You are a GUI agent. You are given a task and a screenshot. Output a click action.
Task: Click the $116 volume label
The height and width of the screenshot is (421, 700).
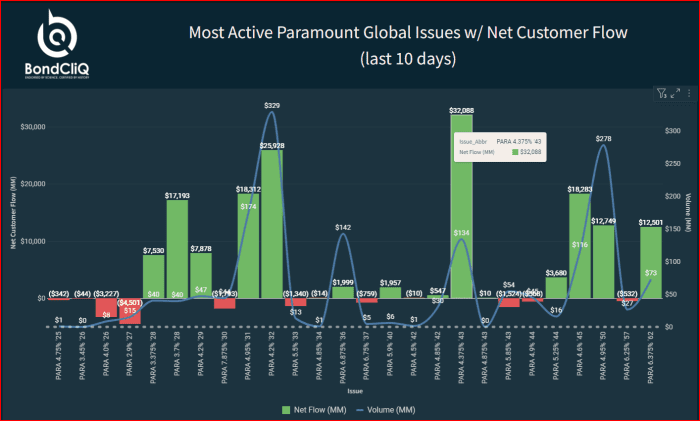tap(580, 245)
